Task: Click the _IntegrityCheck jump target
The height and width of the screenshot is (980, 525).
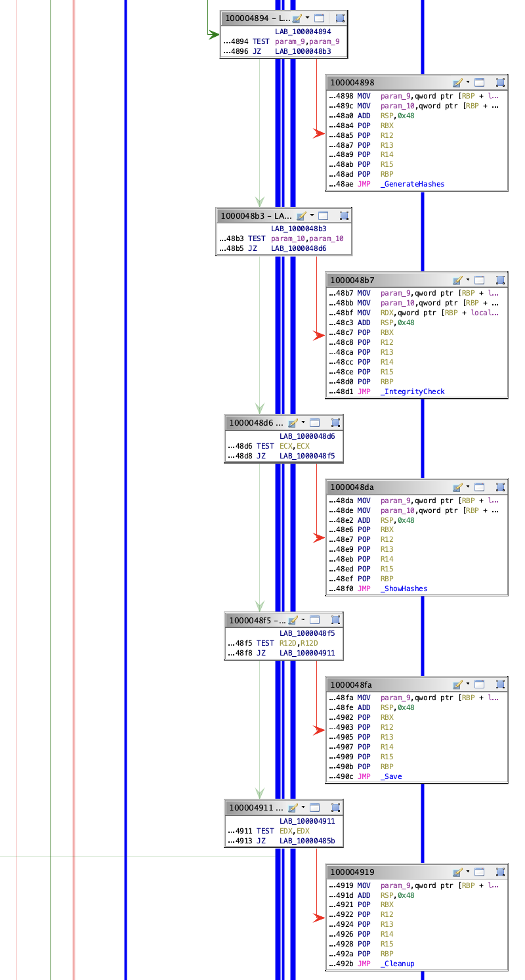Action: (x=412, y=391)
